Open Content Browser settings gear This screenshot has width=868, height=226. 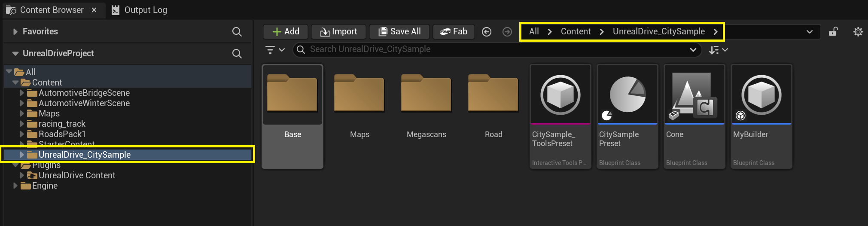click(x=858, y=32)
